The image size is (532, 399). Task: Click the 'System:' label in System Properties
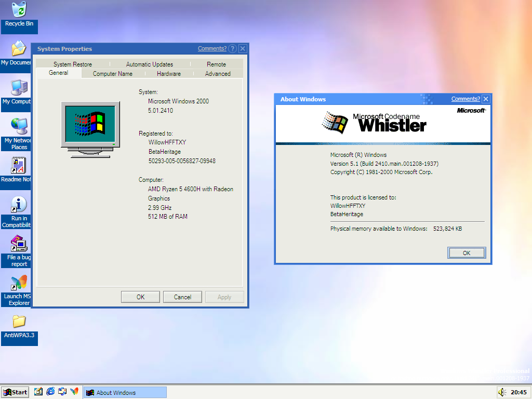point(148,92)
